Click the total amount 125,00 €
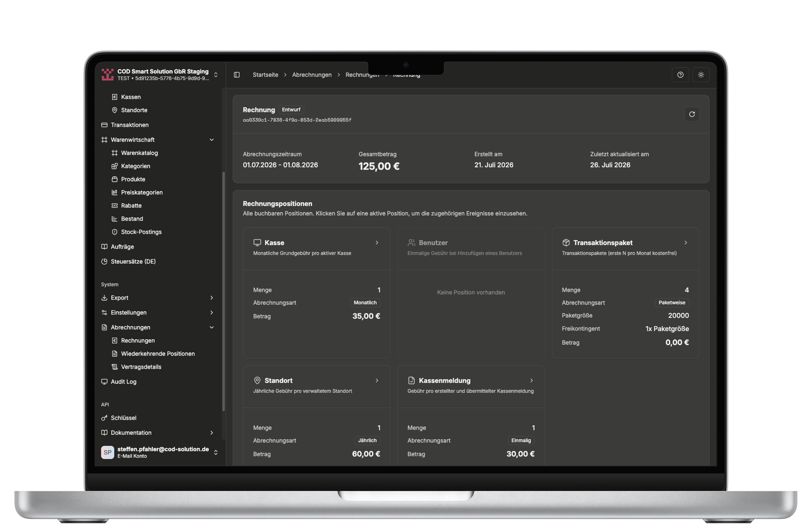The height and width of the screenshot is (528, 812). pyautogui.click(x=379, y=166)
